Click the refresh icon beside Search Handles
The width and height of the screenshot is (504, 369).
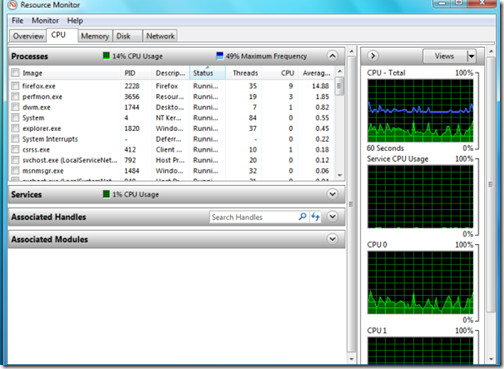pyautogui.click(x=315, y=217)
